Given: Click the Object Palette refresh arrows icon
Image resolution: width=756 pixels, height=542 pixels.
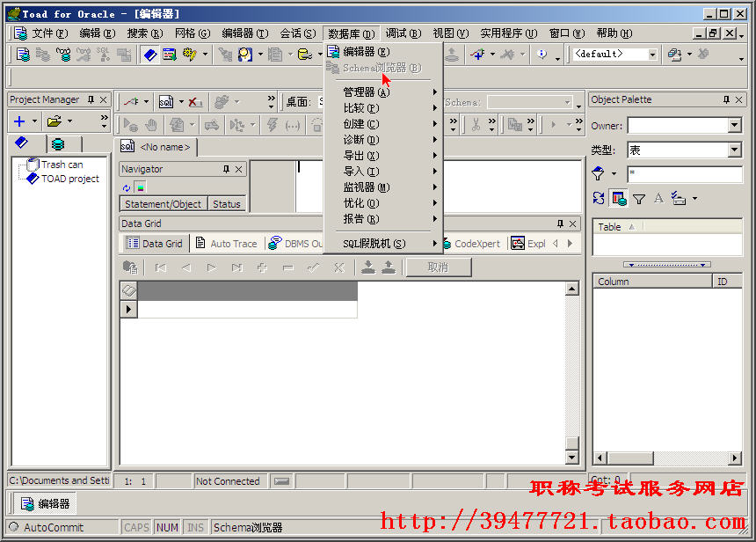Looking at the screenshot, I should pyautogui.click(x=599, y=198).
